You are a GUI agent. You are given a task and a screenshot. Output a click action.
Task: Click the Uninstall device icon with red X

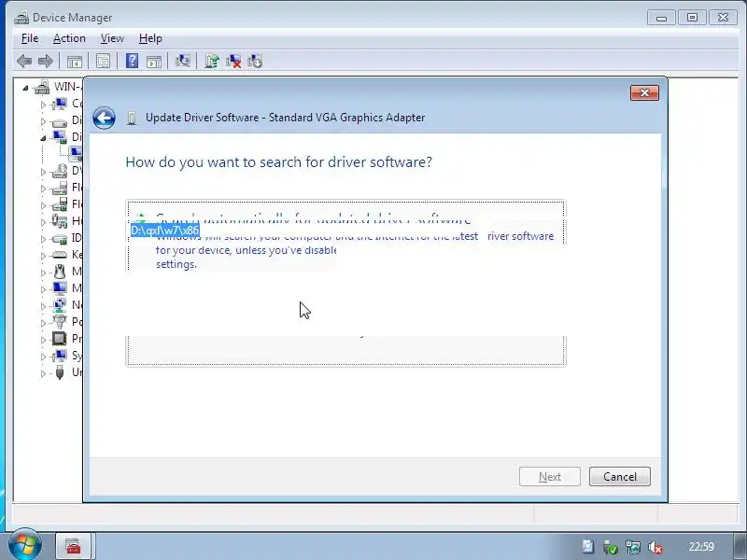tap(233, 61)
